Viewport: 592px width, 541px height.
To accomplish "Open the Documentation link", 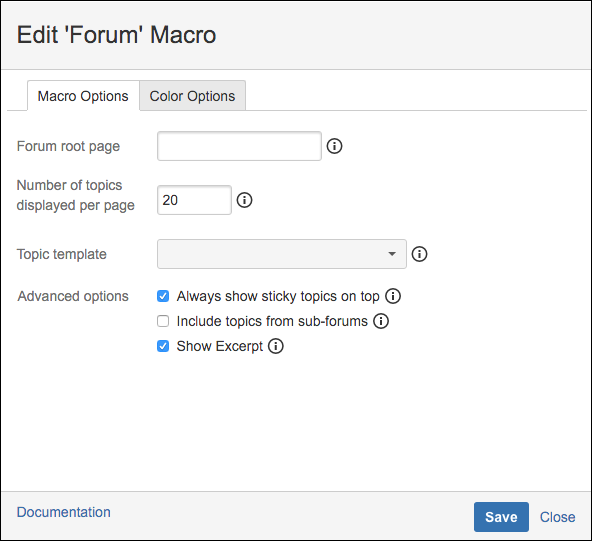I will 63,512.
